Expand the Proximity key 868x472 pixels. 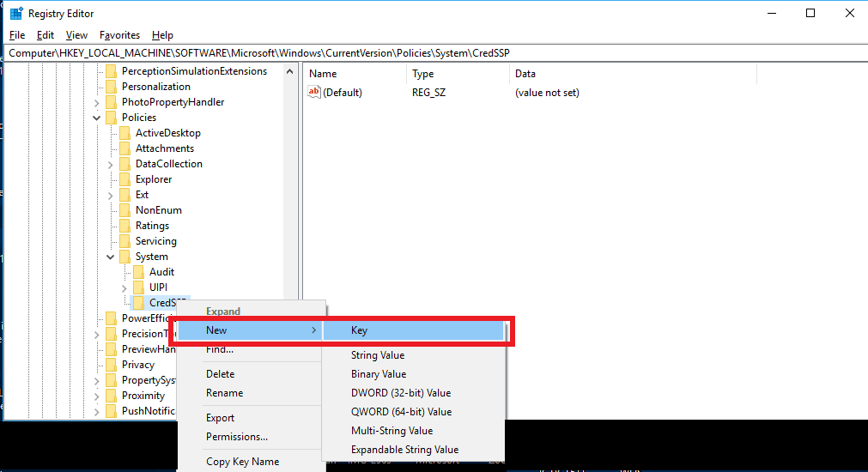point(97,396)
